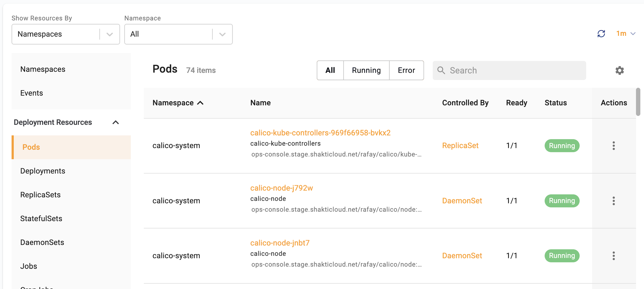
Task: Collapse the Deployment Resources section
Action: click(x=116, y=122)
